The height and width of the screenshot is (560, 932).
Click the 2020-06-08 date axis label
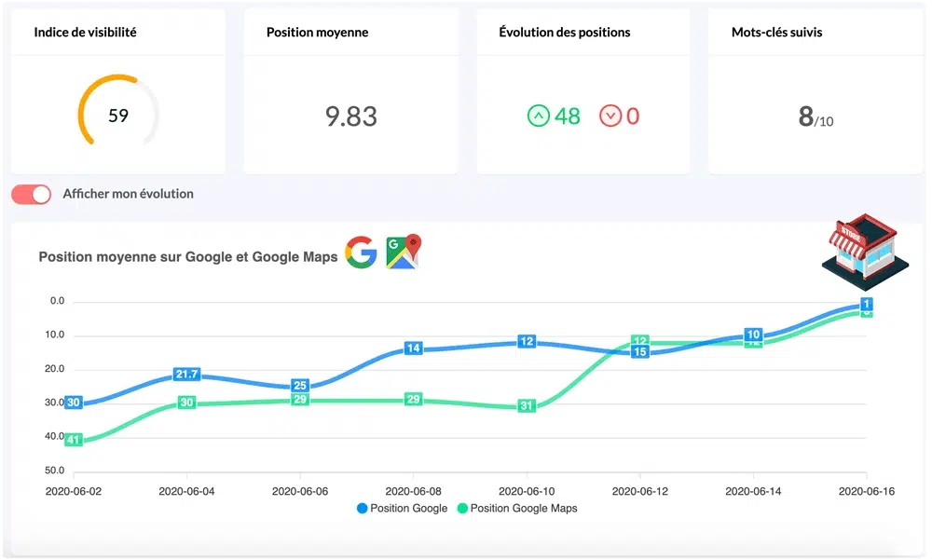click(x=413, y=491)
